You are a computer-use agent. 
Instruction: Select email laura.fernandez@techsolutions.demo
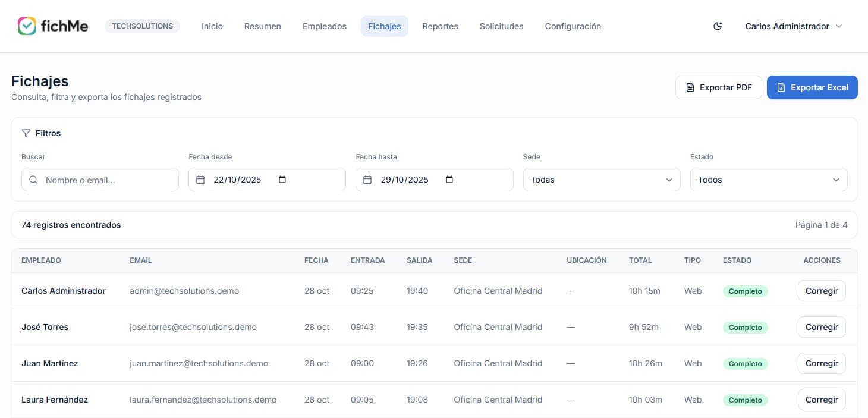tap(203, 400)
